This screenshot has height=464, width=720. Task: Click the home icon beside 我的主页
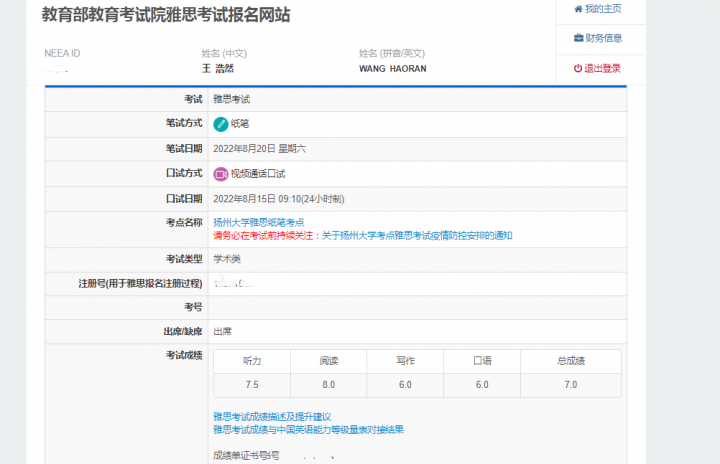point(578,9)
